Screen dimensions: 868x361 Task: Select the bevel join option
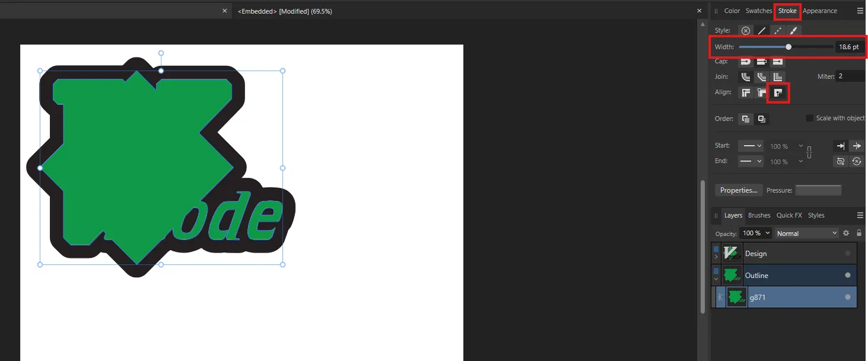(x=761, y=76)
